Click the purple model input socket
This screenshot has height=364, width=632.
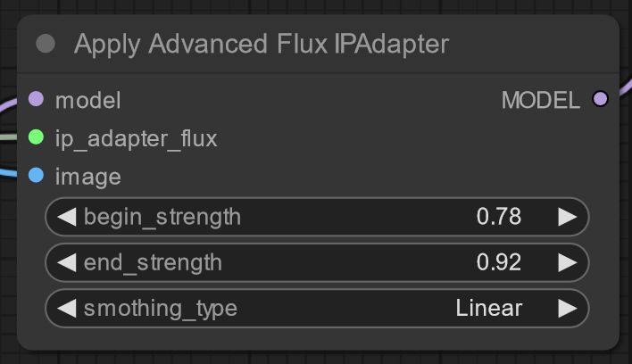[x=37, y=100]
